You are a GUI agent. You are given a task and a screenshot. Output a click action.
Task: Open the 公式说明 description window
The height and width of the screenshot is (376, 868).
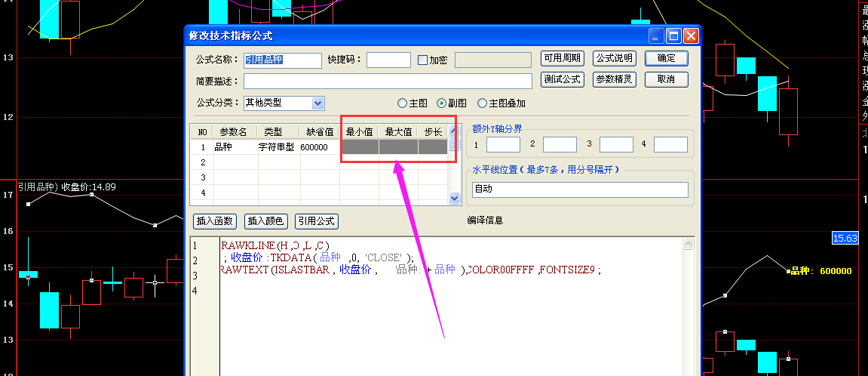point(615,58)
